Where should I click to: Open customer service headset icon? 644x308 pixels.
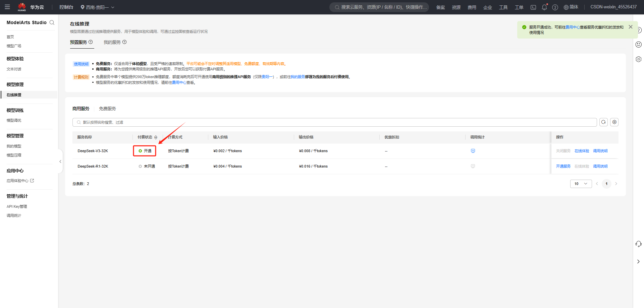pos(639,244)
